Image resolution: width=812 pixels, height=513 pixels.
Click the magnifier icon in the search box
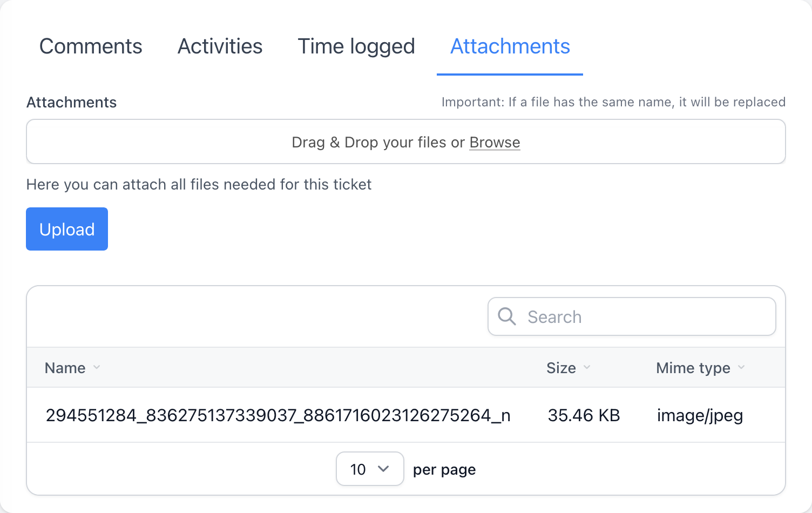pos(506,316)
